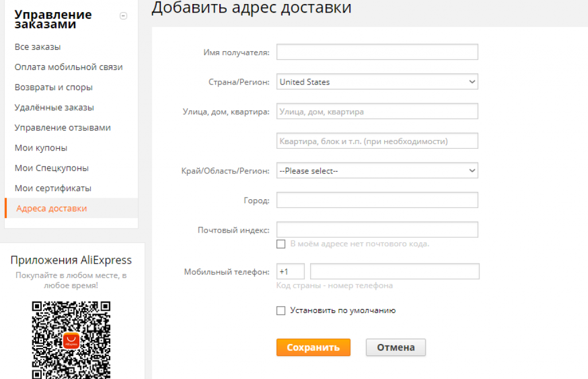Click the mobile phone number field

[x=394, y=272]
